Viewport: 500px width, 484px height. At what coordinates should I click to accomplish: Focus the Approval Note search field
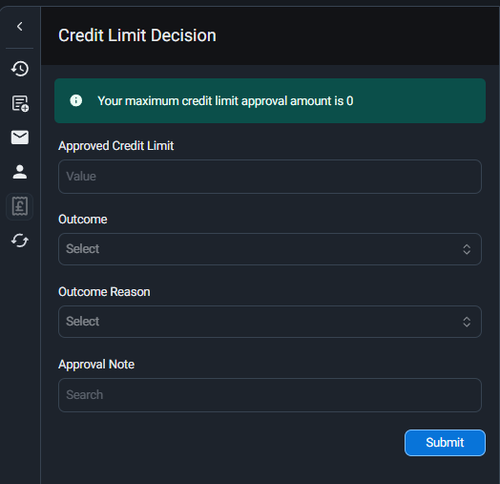270,395
